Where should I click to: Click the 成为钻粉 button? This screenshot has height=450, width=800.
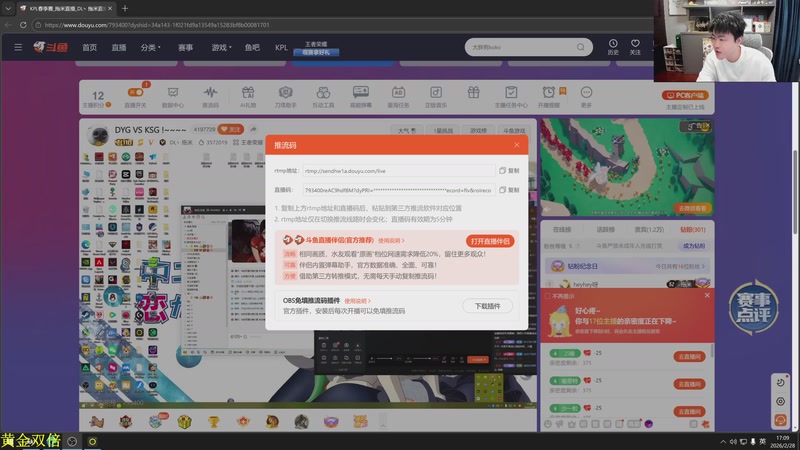693,246
